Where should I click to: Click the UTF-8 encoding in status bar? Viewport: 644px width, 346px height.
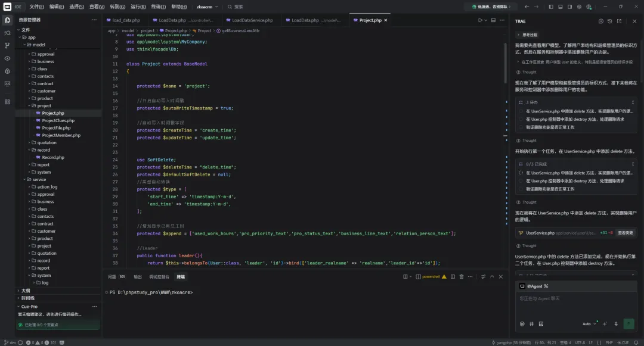pos(580,342)
